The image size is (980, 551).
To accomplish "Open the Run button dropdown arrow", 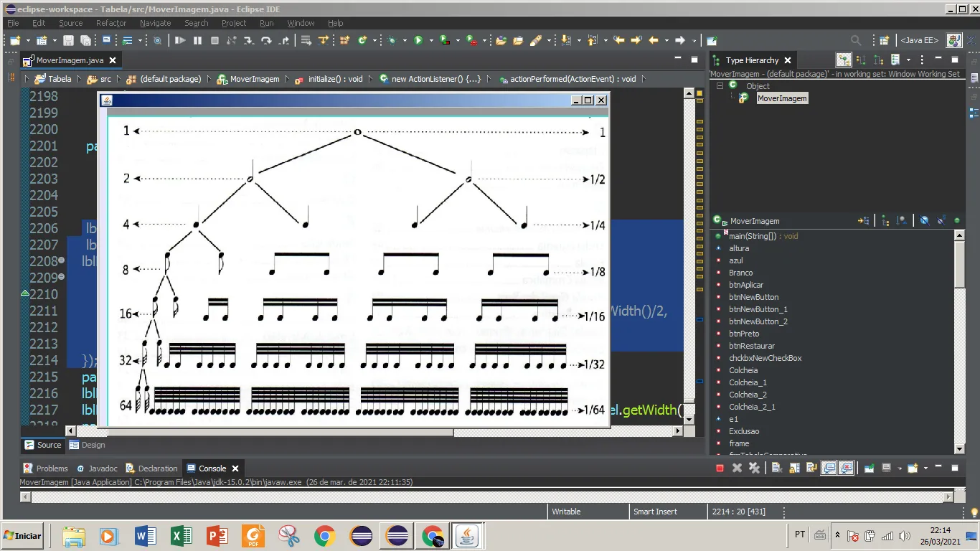I will pyautogui.click(x=430, y=41).
